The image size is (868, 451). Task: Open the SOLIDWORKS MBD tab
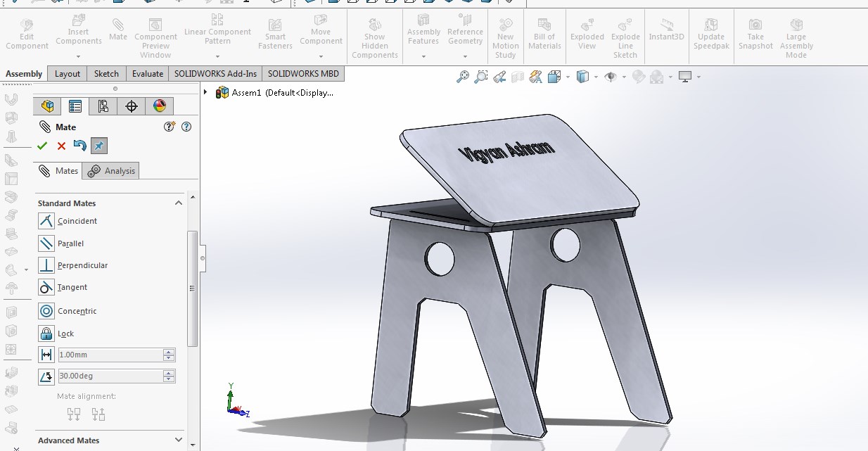(303, 74)
